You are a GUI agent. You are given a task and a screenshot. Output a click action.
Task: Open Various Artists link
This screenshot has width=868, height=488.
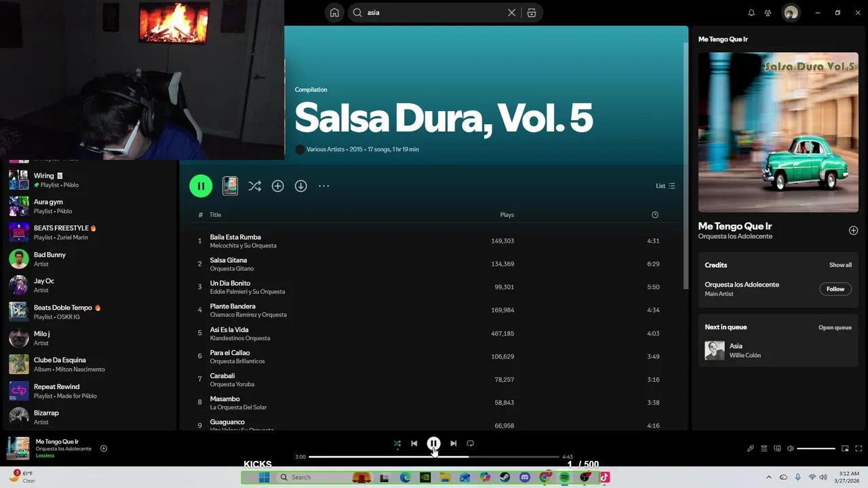click(325, 149)
